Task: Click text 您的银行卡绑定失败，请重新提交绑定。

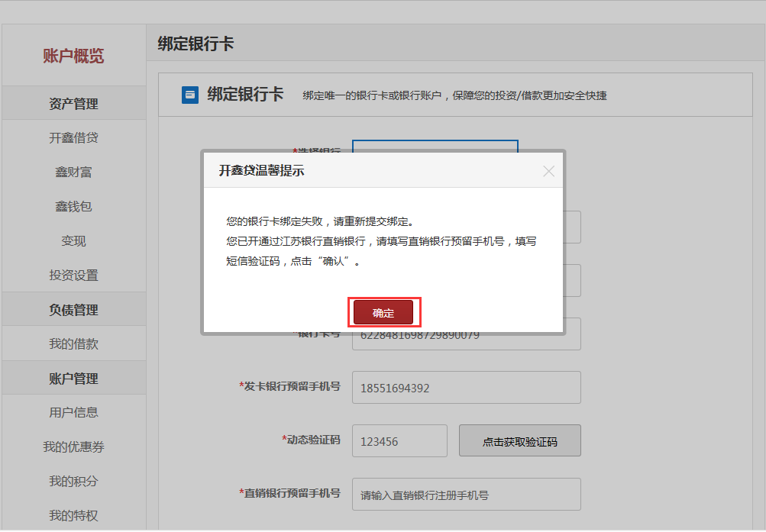Action: point(321,221)
